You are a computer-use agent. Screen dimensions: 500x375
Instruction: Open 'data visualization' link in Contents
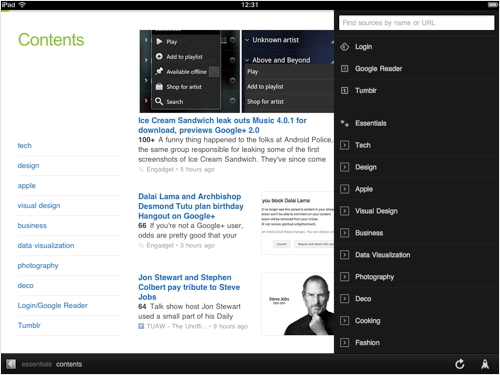(46, 246)
